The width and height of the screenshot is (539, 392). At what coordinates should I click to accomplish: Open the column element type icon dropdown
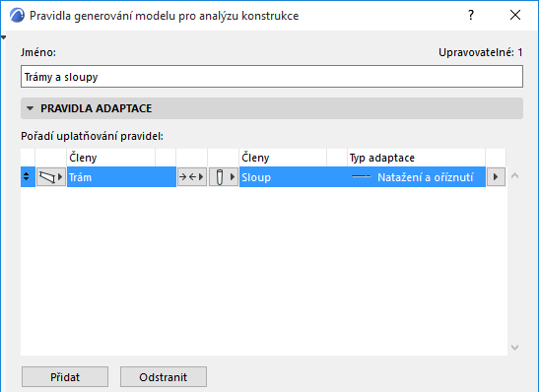(x=223, y=177)
